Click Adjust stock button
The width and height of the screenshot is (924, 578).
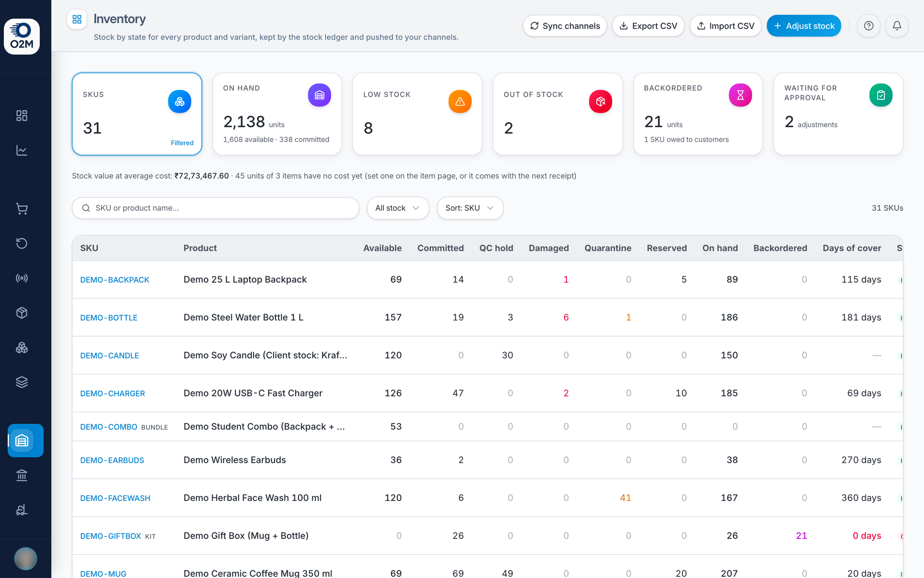[x=804, y=26]
